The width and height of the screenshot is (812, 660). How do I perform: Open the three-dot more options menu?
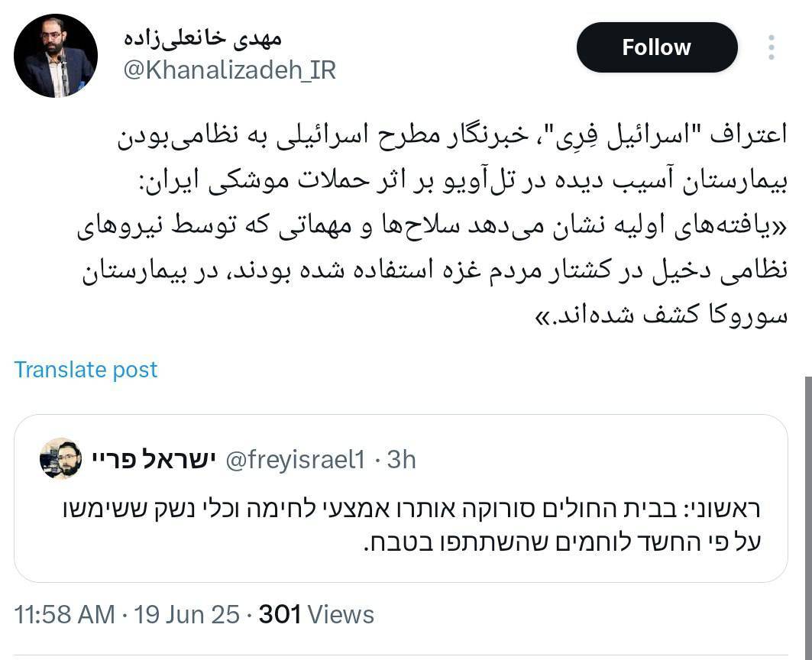coord(772,47)
